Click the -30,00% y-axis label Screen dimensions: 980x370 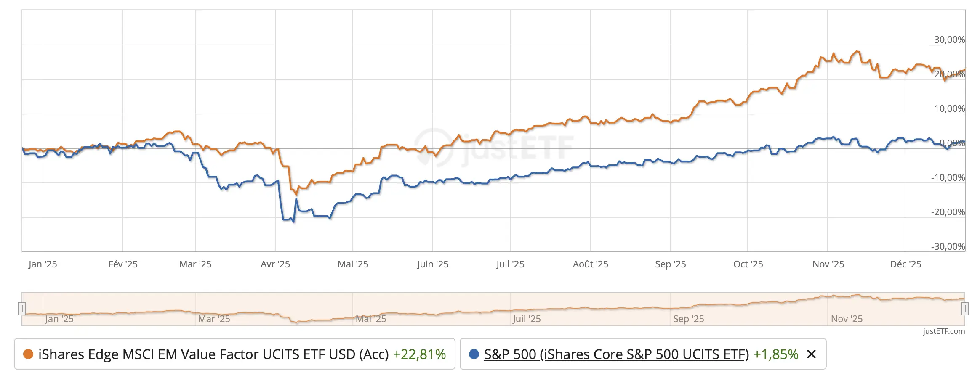948,246
